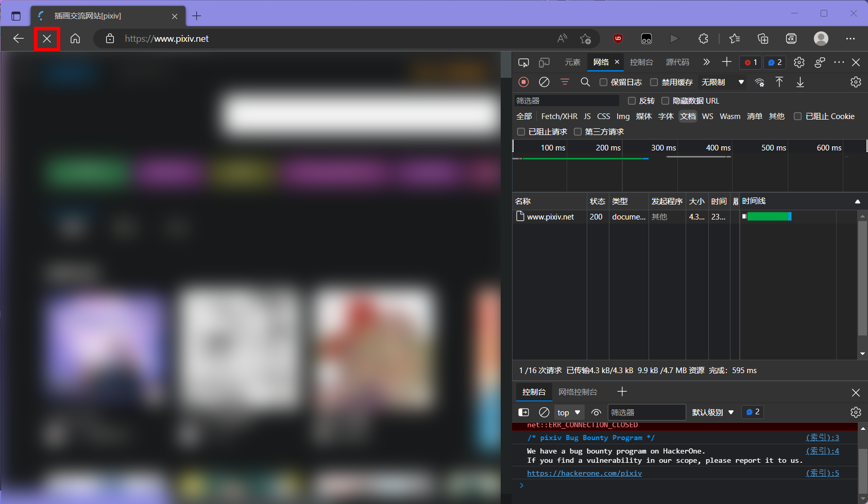Open tab actions menu
Screen dimensions: 868x504
point(16,16)
